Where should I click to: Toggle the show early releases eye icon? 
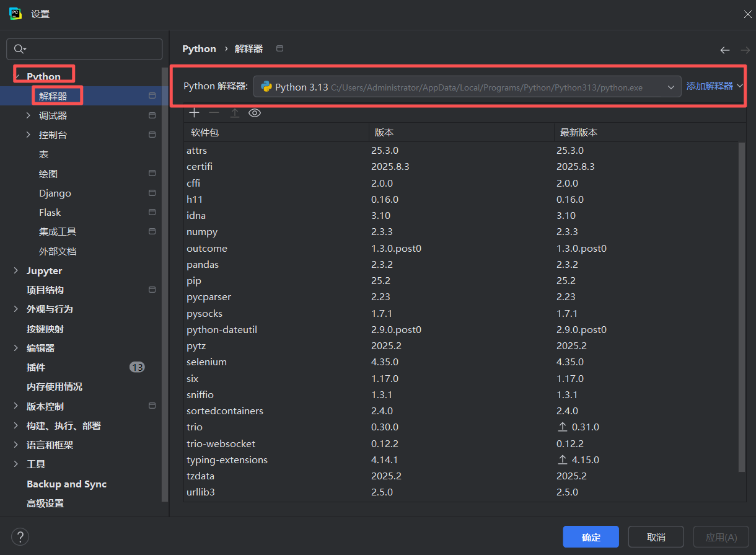pos(255,113)
